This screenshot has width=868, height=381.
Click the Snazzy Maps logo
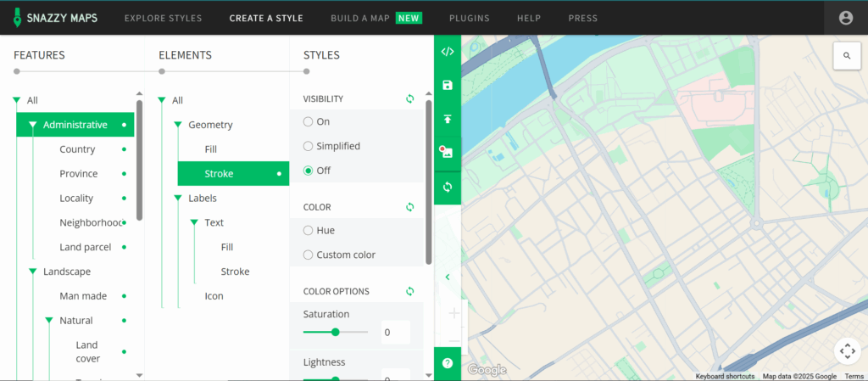click(x=55, y=18)
